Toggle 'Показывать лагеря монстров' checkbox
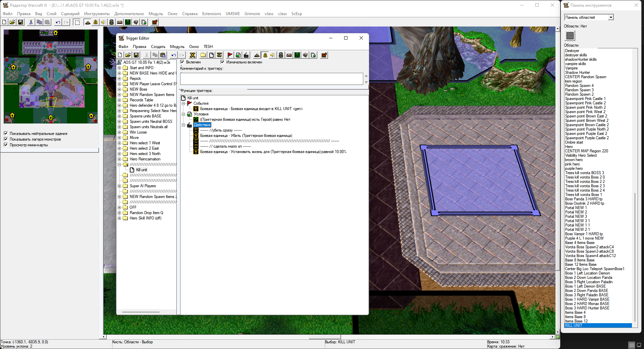Viewport: 644px width, 349px height. click(6, 139)
